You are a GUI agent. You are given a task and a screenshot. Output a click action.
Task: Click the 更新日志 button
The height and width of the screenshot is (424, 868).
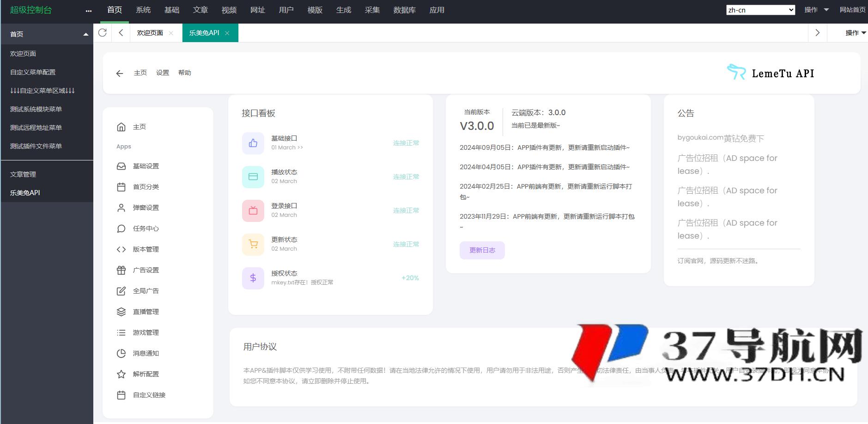[481, 250]
